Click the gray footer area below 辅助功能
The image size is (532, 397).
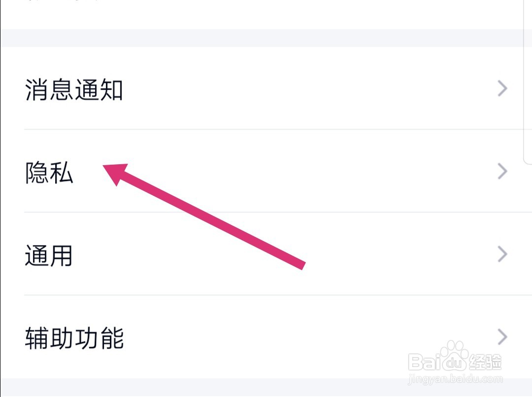coord(266,388)
